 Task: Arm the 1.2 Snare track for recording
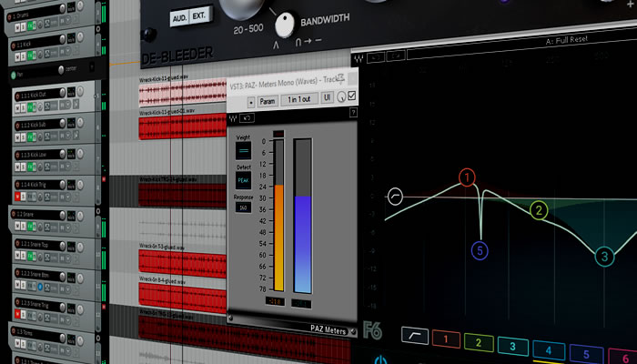[x=14, y=215]
